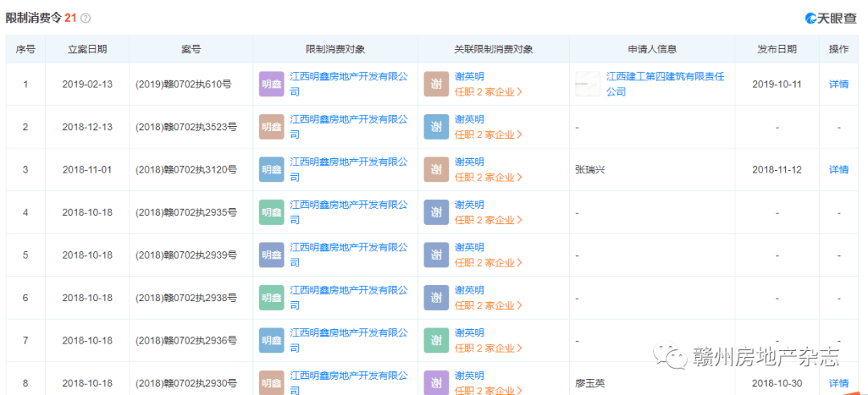This screenshot has height=395, width=868.
Task: Open 江西建工第四建筑 applicant logo thumbnail
Action: pos(588,84)
